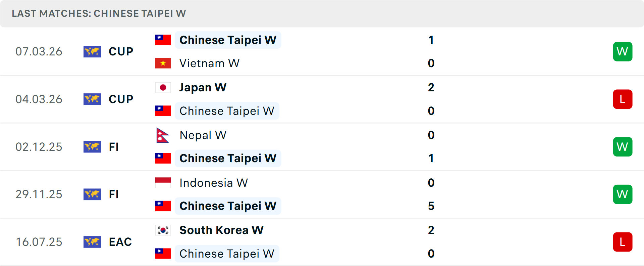
Task: Open the Japan W team link
Action: tap(203, 88)
